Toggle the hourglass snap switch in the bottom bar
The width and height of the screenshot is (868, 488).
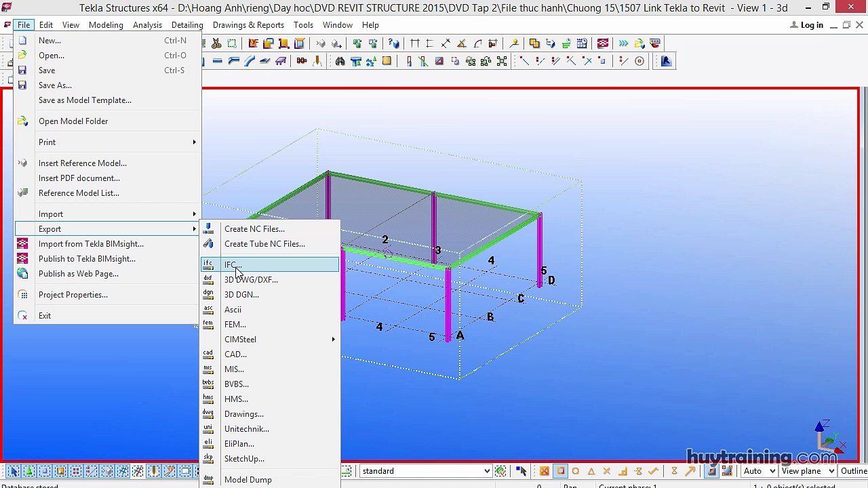pos(674,471)
